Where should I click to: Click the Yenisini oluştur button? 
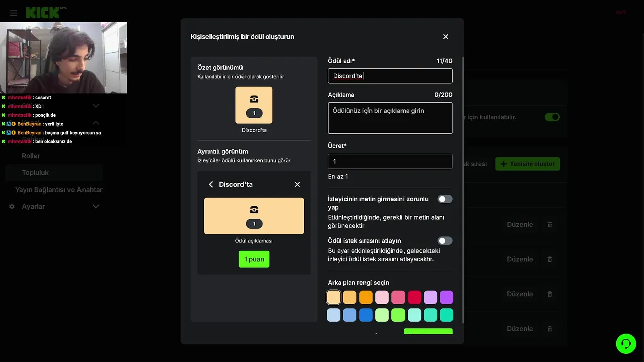pyautogui.click(x=527, y=164)
